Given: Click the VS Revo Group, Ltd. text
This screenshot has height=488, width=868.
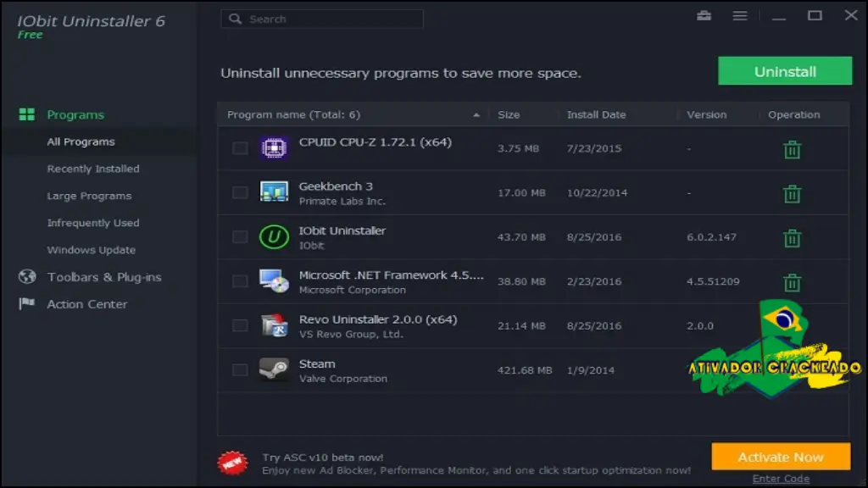Looking at the screenshot, I should point(351,334).
